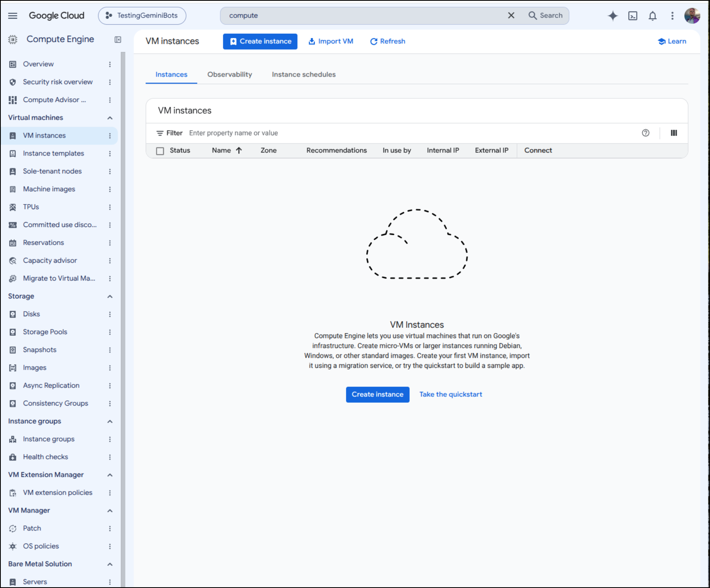Open column display options icon
This screenshot has width=710, height=588.
(674, 133)
